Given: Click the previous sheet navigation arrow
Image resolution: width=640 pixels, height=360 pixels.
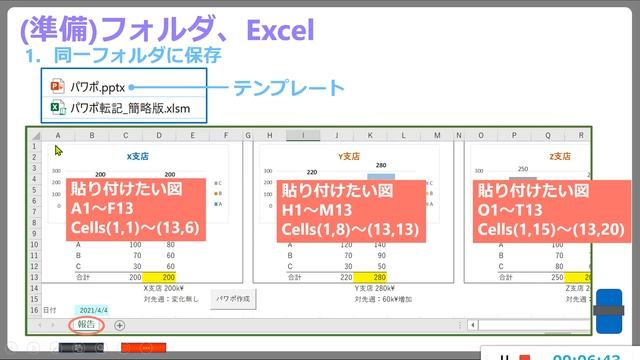Looking at the screenshot, I should coord(40,325).
